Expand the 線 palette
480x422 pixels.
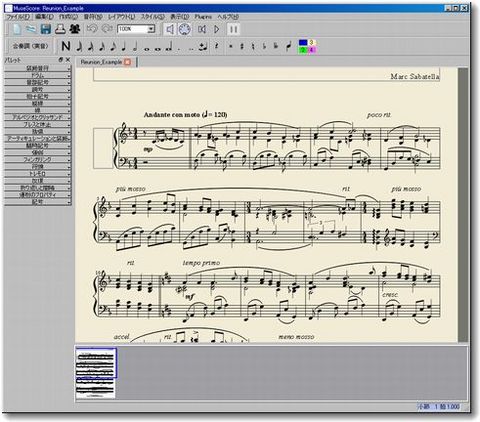tap(37, 110)
